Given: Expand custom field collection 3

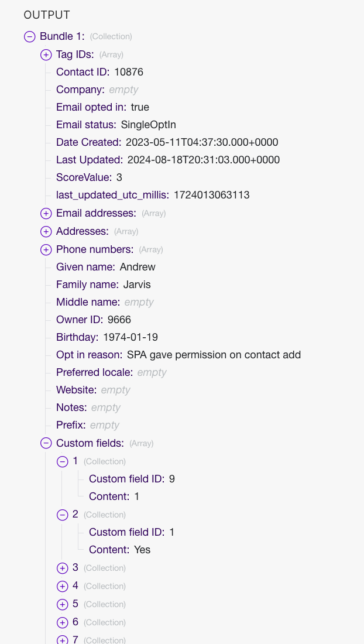Looking at the screenshot, I should click(63, 568).
